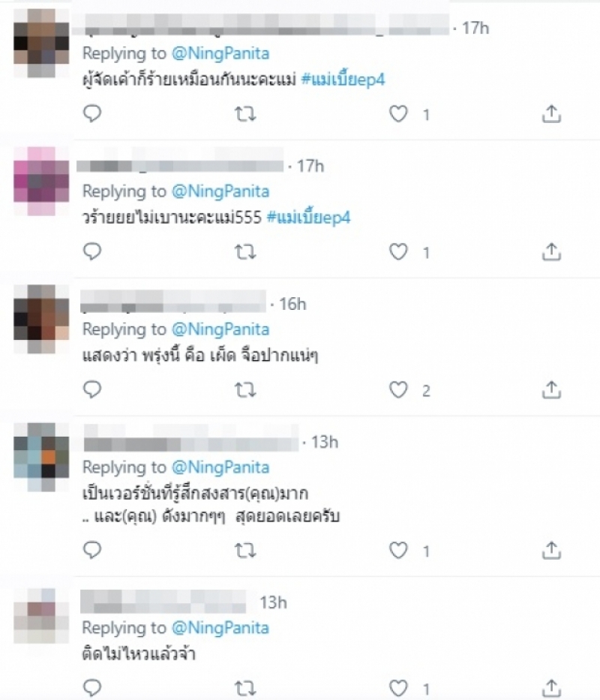
Task: Reply to the 16h tweet
Action: [x=92, y=389]
